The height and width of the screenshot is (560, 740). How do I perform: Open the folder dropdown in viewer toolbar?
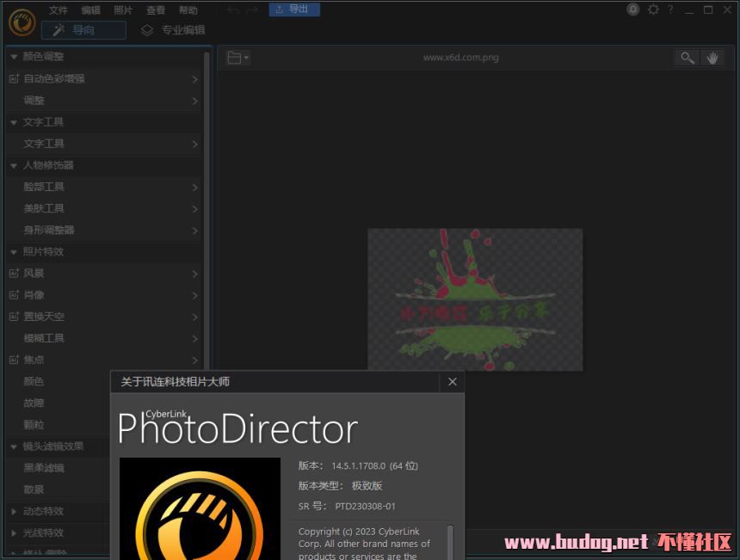[237, 58]
